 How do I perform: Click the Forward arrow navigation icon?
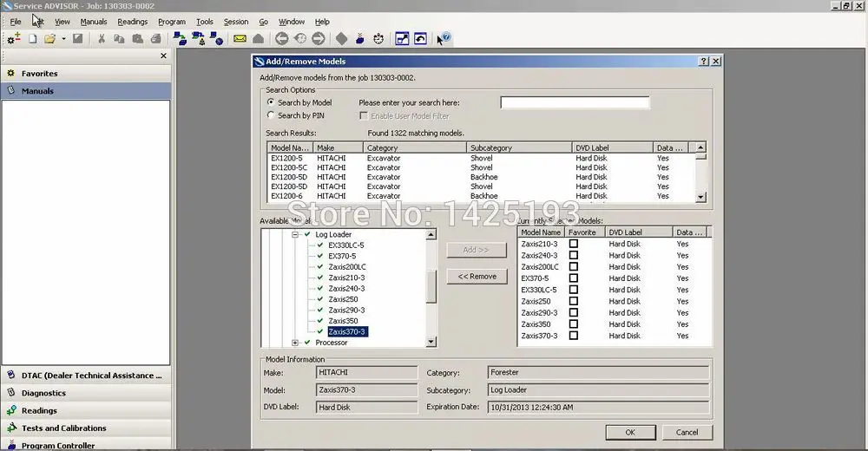click(x=318, y=38)
